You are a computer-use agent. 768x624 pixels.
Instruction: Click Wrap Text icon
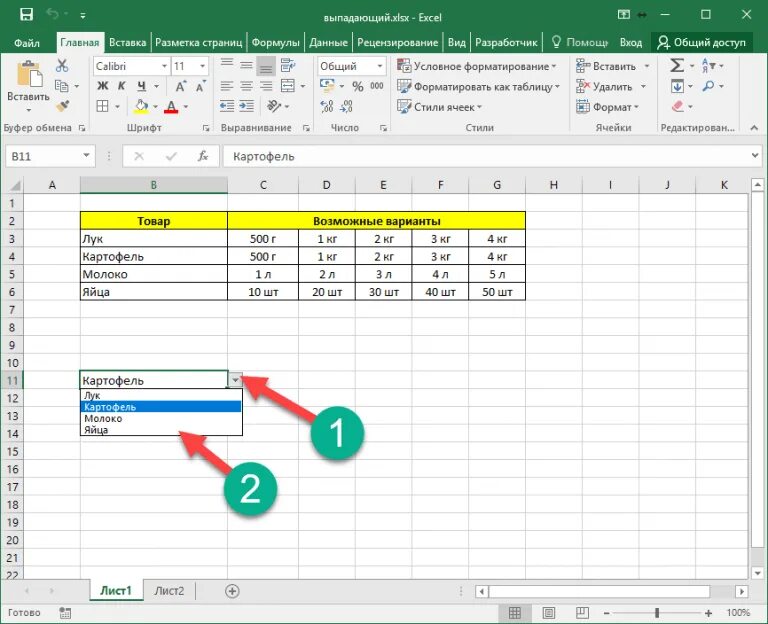click(x=288, y=66)
